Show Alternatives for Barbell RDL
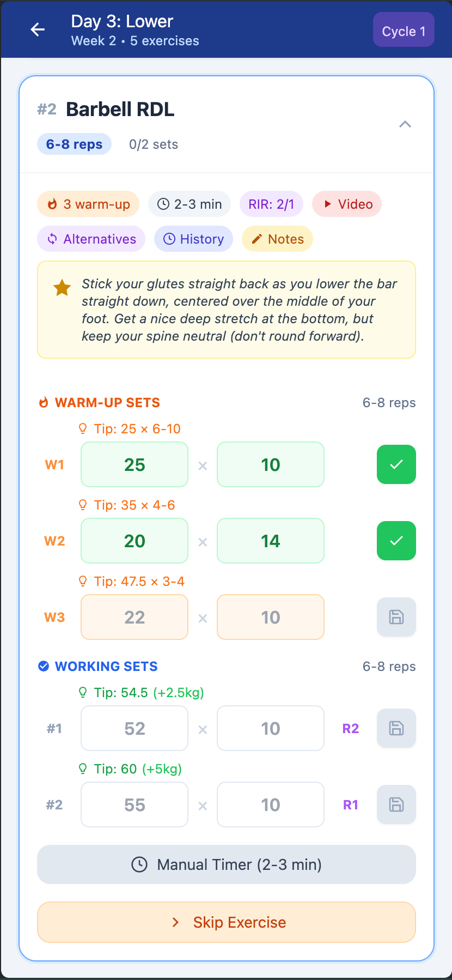The image size is (452, 980). 91,239
